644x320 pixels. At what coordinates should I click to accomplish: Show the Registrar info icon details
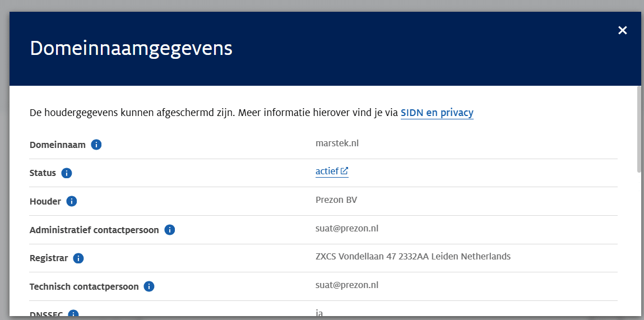coord(78,258)
